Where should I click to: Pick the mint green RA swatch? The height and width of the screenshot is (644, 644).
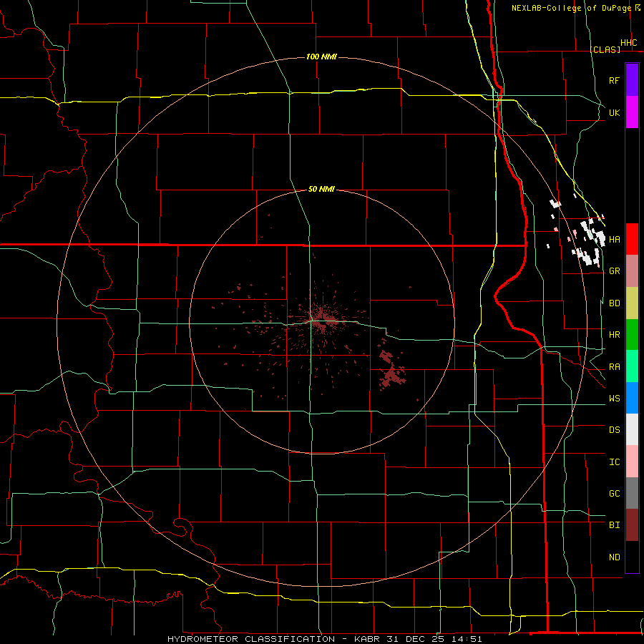[x=632, y=366]
